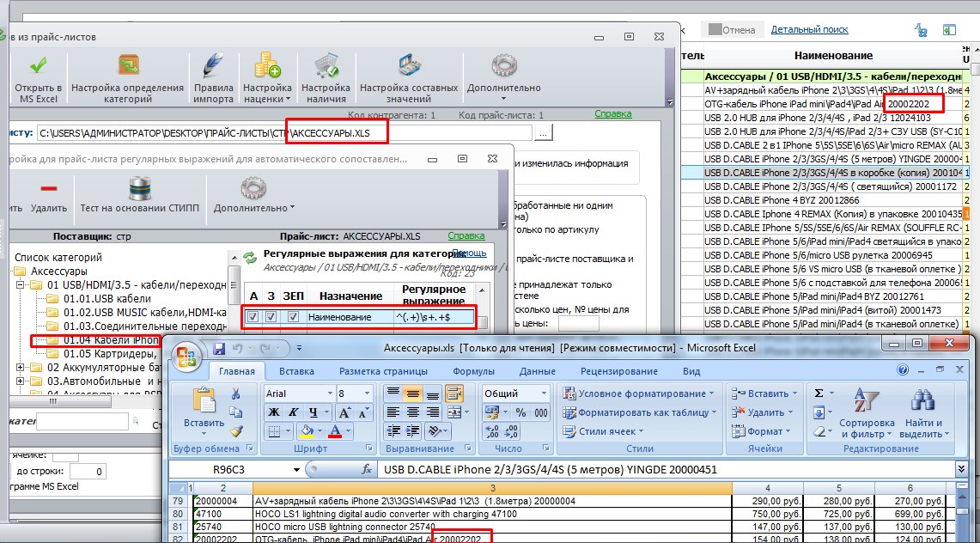
Task: Click Save icon in Excel quick access toolbar
Action: coord(219,348)
